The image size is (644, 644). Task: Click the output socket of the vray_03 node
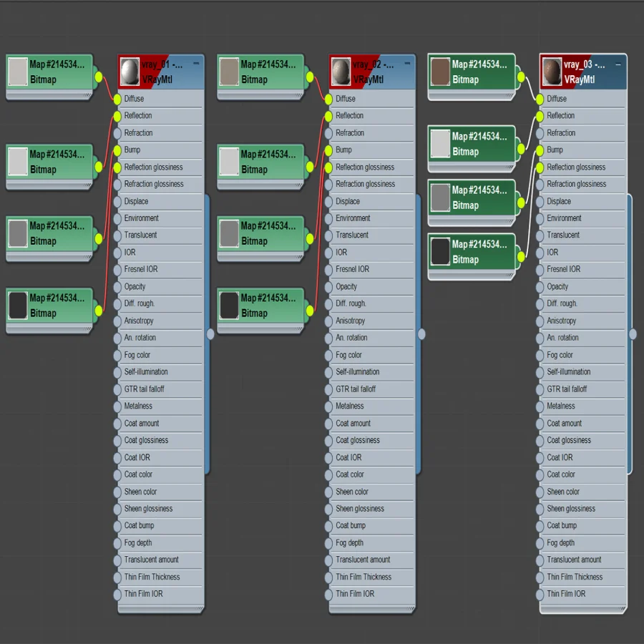633,334
